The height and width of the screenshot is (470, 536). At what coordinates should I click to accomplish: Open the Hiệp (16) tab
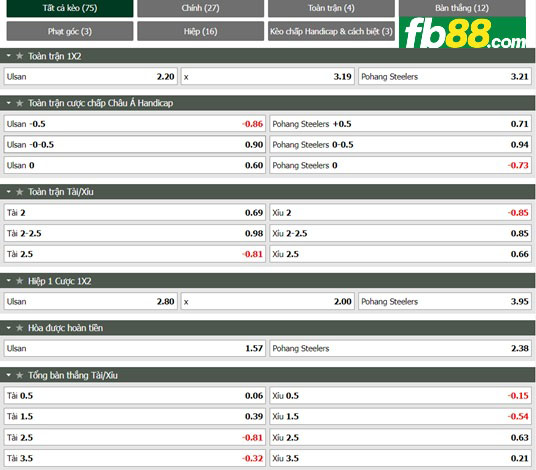tap(201, 31)
